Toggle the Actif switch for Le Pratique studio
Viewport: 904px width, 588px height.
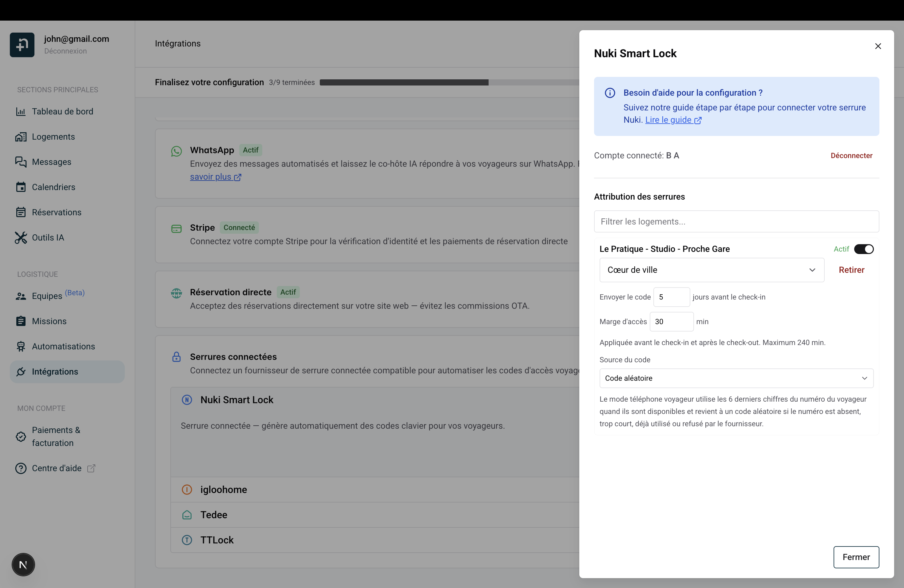pos(864,249)
